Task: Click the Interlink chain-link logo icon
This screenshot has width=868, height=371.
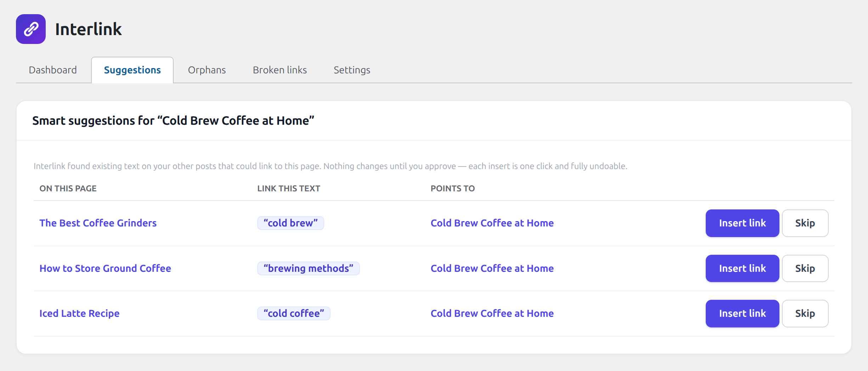Action: coord(31,29)
